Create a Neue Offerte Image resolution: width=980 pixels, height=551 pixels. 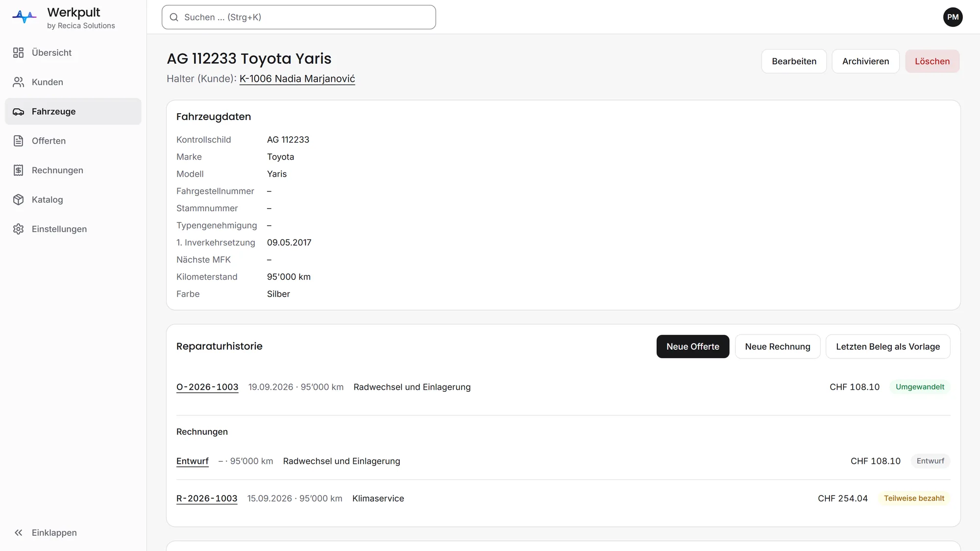tap(692, 346)
